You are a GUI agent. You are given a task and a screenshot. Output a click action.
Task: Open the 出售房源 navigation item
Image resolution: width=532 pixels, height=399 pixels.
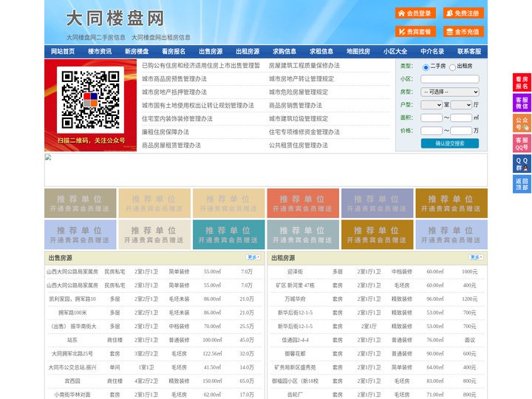click(211, 52)
